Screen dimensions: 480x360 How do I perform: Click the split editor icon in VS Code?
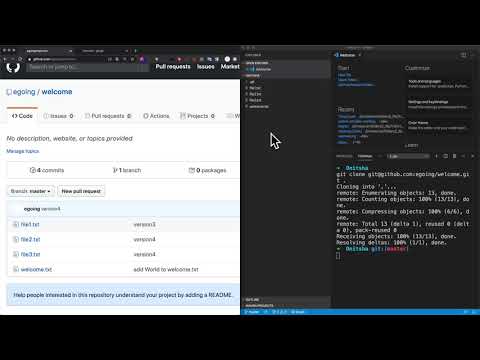[x=463, y=55]
